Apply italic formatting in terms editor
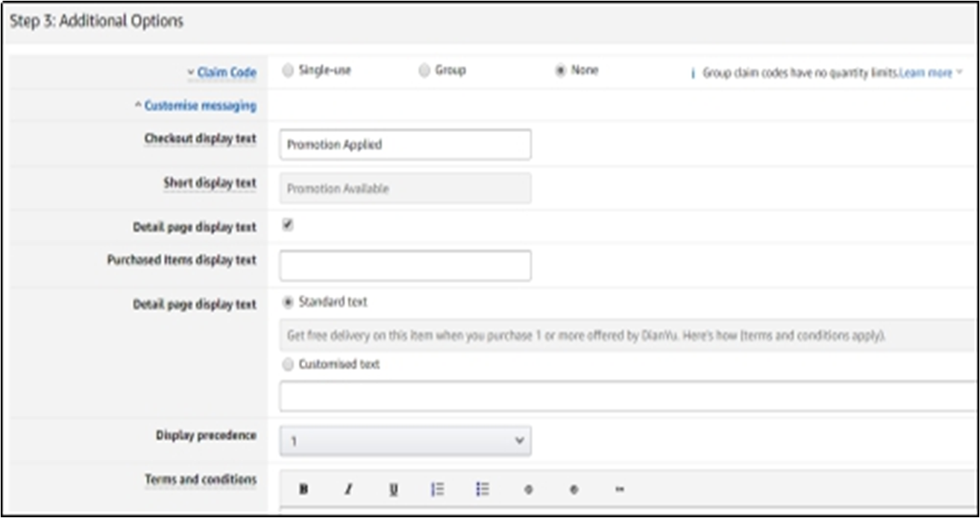Screen dimensions: 980x518 348,489
